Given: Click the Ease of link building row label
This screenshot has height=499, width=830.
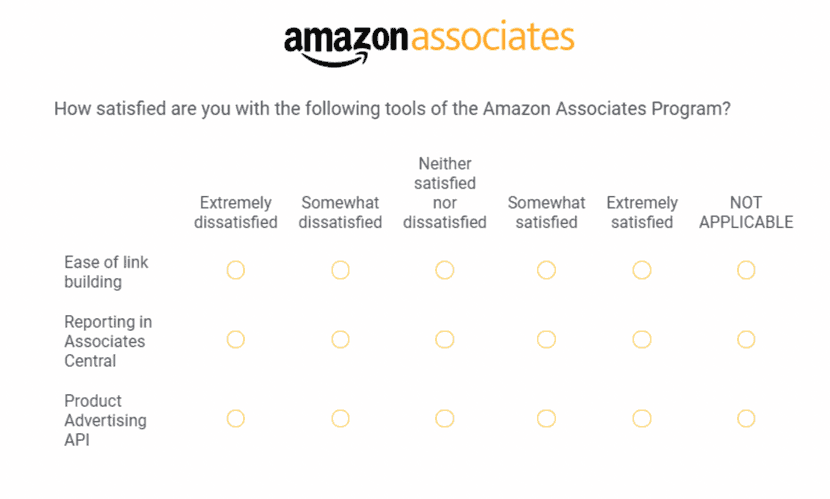Looking at the screenshot, I should [x=106, y=272].
